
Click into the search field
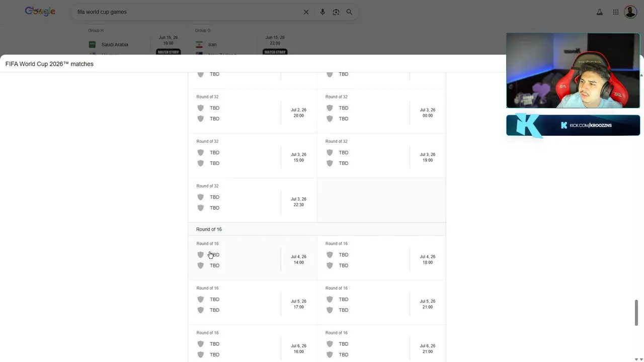click(x=186, y=12)
